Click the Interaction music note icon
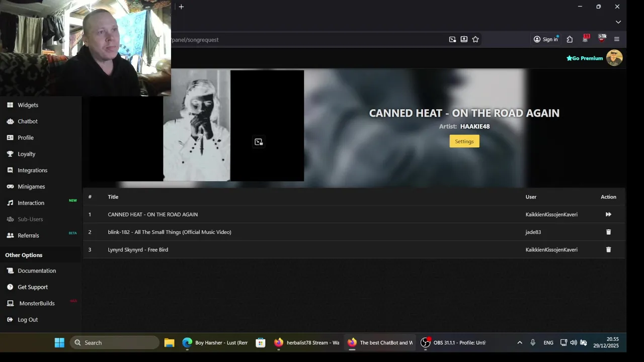 (x=10, y=203)
